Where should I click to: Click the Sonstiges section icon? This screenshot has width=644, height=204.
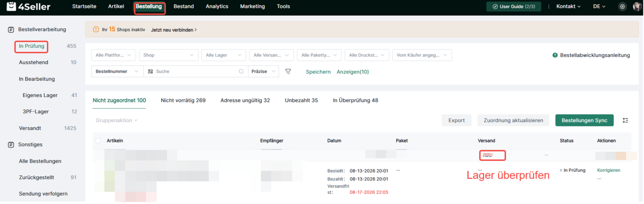click(11, 144)
